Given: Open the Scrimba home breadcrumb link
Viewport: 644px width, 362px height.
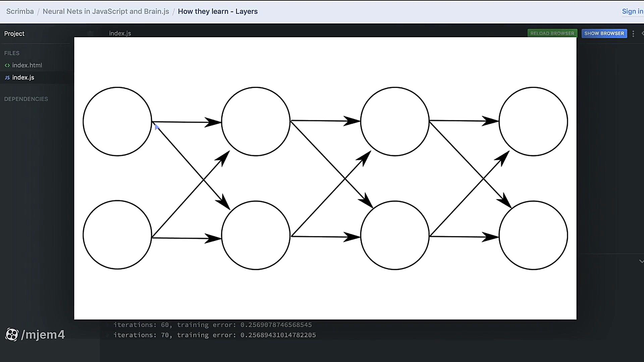Looking at the screenshot, I should [20, 11].
